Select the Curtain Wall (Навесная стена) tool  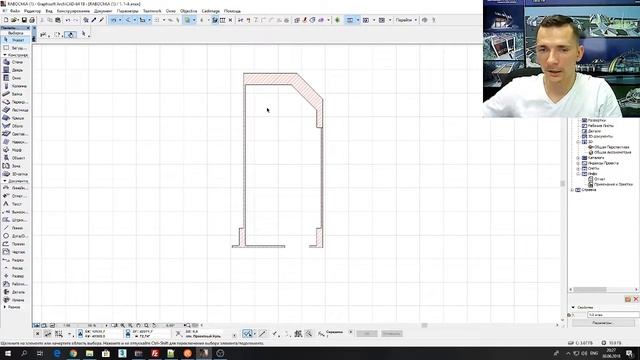pos(15,142)
